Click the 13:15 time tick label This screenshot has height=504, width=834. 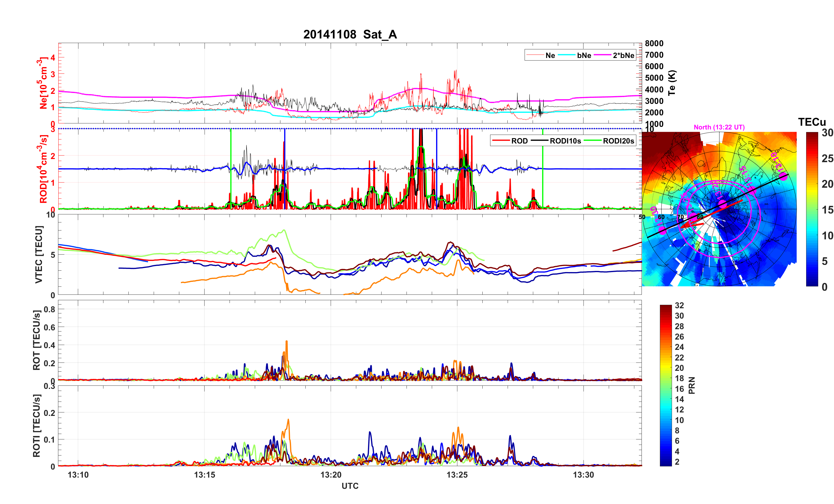pos(205,475)
